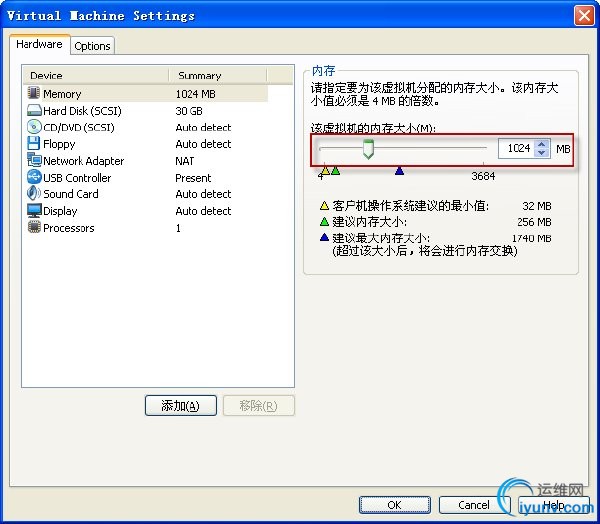Click the 1024 memory value field
This screenshot has height=524, width=600.
tap(518, 149)
